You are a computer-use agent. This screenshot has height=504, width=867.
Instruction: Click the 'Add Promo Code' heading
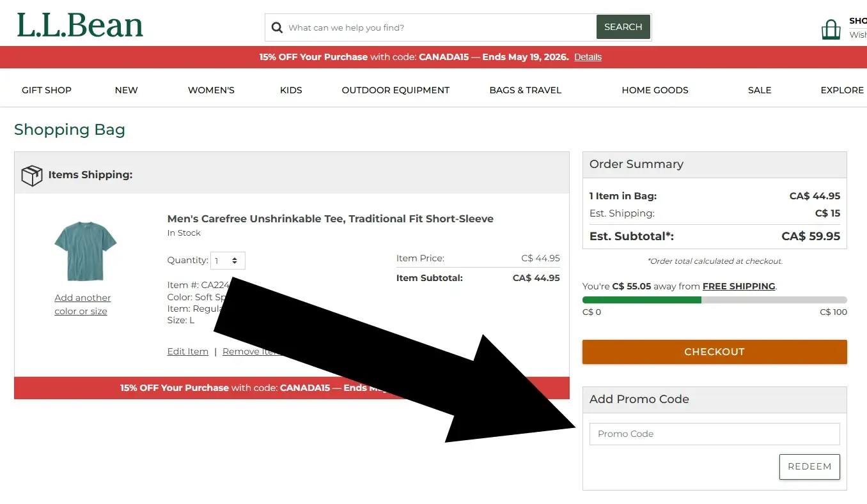(639, 399)
